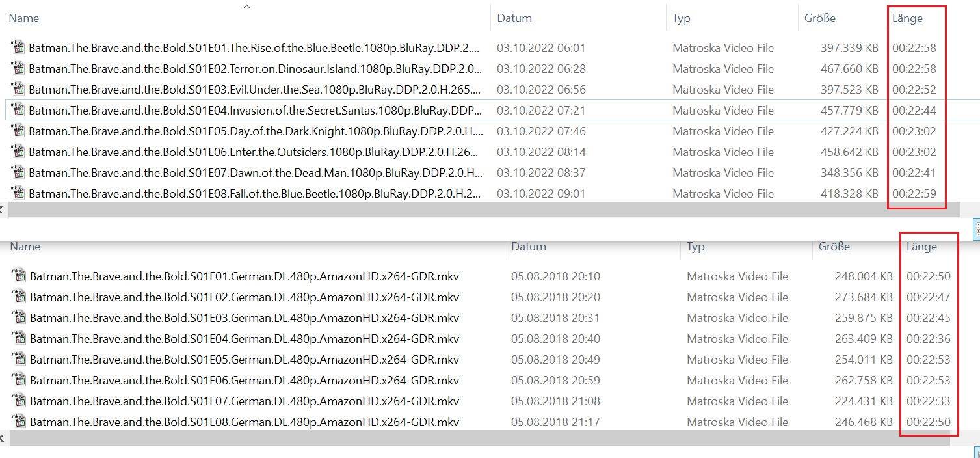Select file S01E05.Day.of.the.Dark.Knight BluRay
The image size is (980, 458).
coord(256,131)
